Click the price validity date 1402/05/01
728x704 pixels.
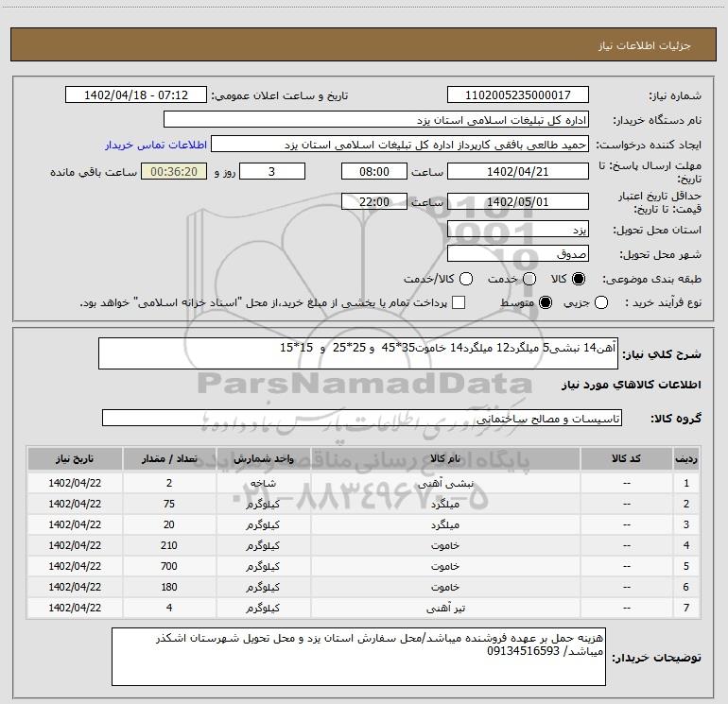[518, 201]
